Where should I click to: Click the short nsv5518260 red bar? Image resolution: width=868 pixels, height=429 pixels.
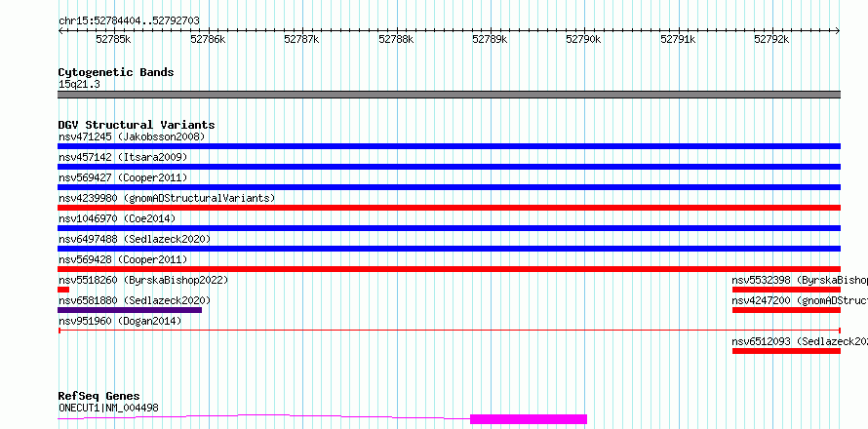pos(63,290)
